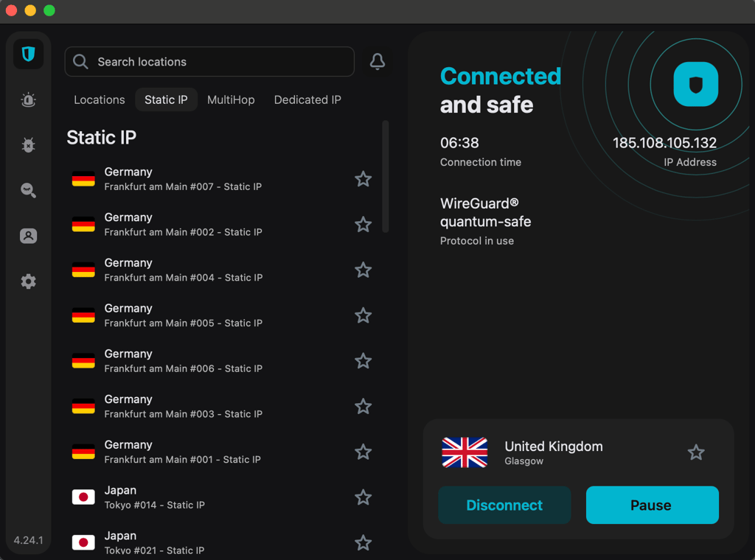Open the VPN shield home in the sidebar
The width and height of the screenshot is (755, 560).
pos(29,54)
